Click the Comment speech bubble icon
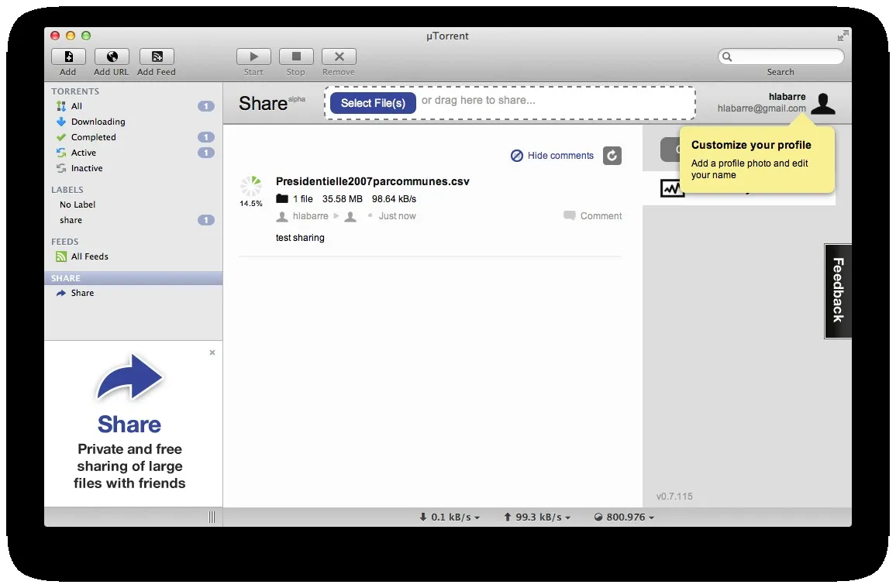 [x=569, y=215]
